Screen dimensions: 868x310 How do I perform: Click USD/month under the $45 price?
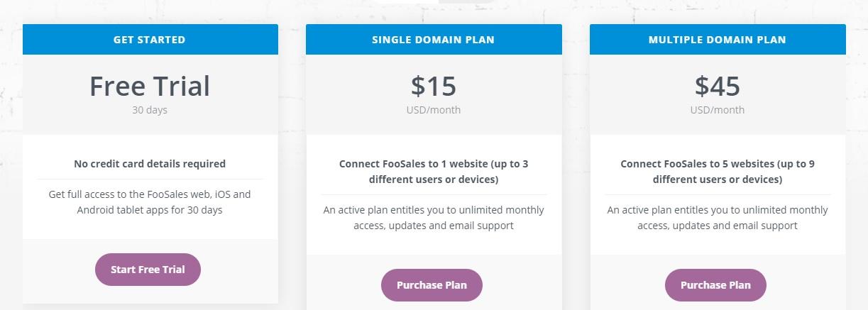[718, 110]
